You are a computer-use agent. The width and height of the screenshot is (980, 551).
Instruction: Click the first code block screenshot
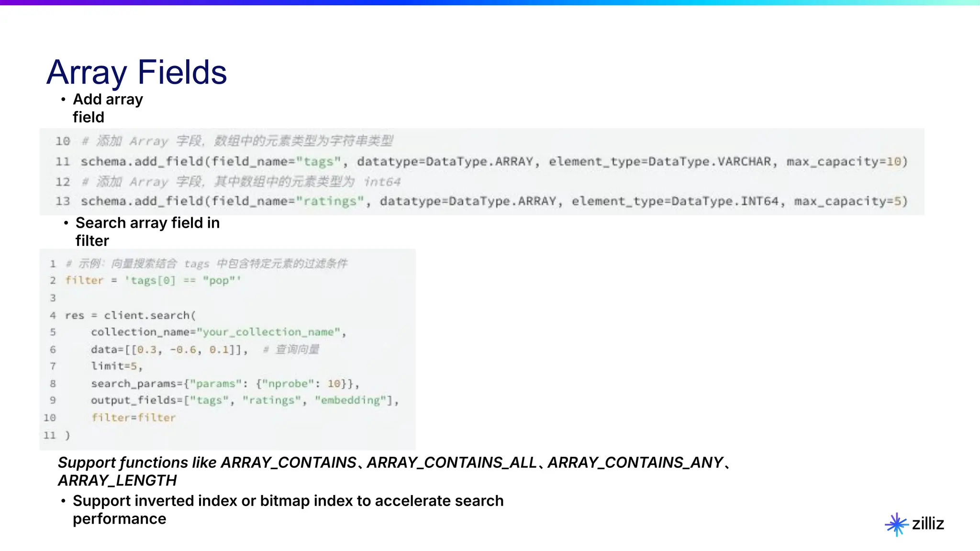482,171
